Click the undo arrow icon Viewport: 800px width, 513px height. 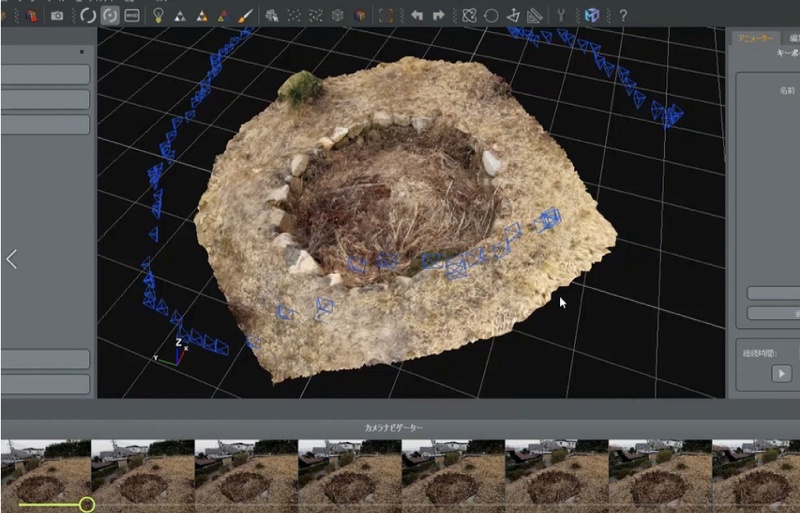pos(416,15)
